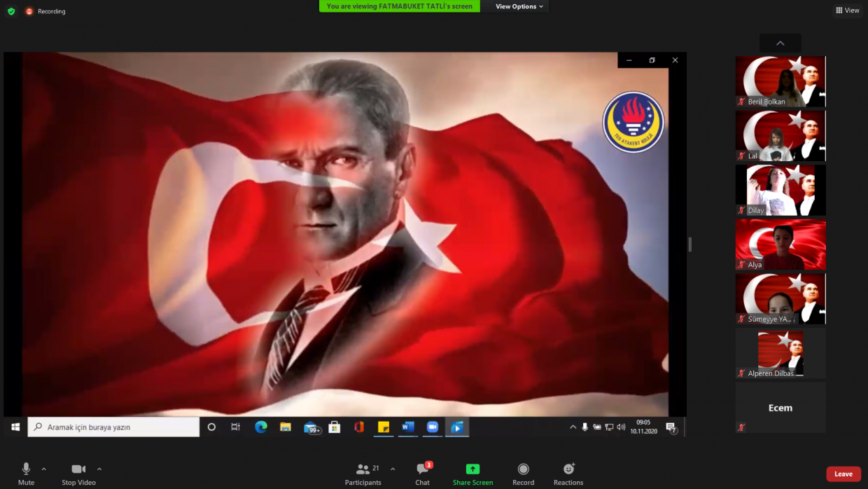Click shared-screen Windows Start button
Screen dimensions: 868x489
click(15, 427)
